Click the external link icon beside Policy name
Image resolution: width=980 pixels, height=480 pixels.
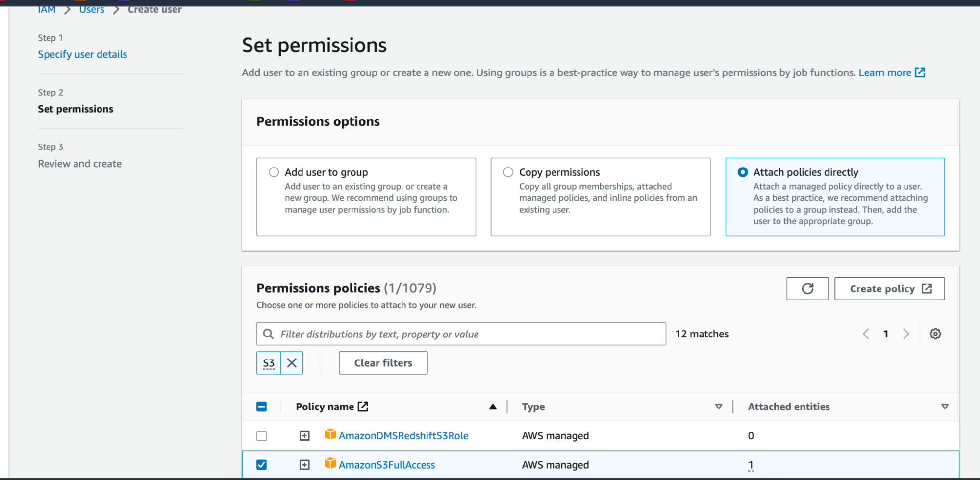click(363, 407)
